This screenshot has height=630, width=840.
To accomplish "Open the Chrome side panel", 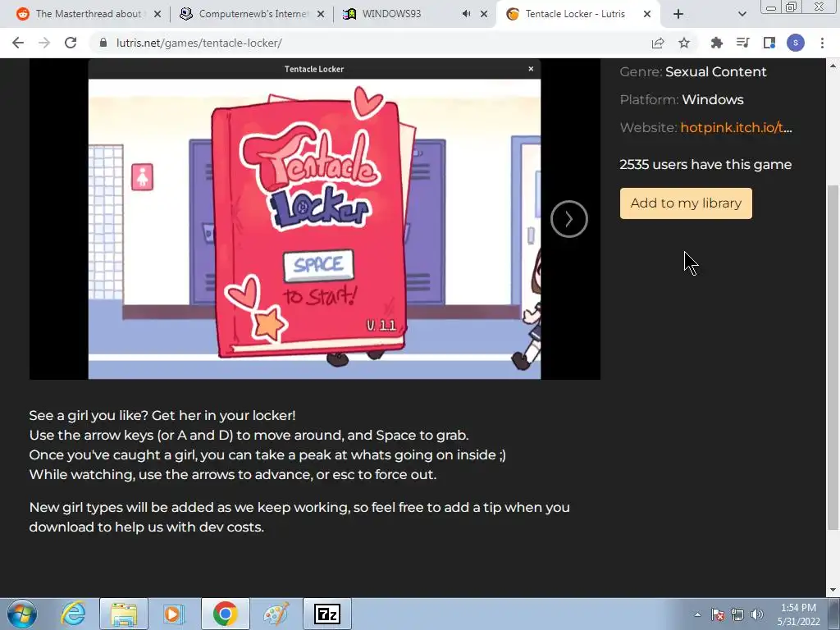I will 769,43.
